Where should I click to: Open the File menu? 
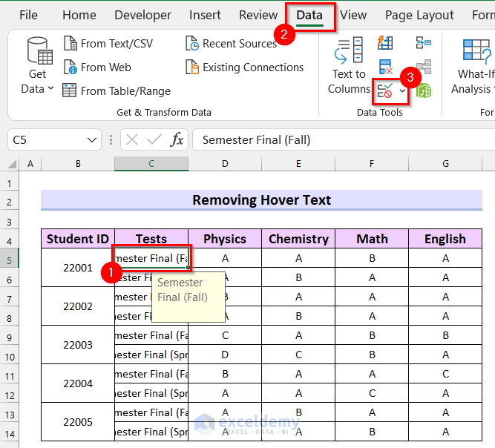[28, 15]
